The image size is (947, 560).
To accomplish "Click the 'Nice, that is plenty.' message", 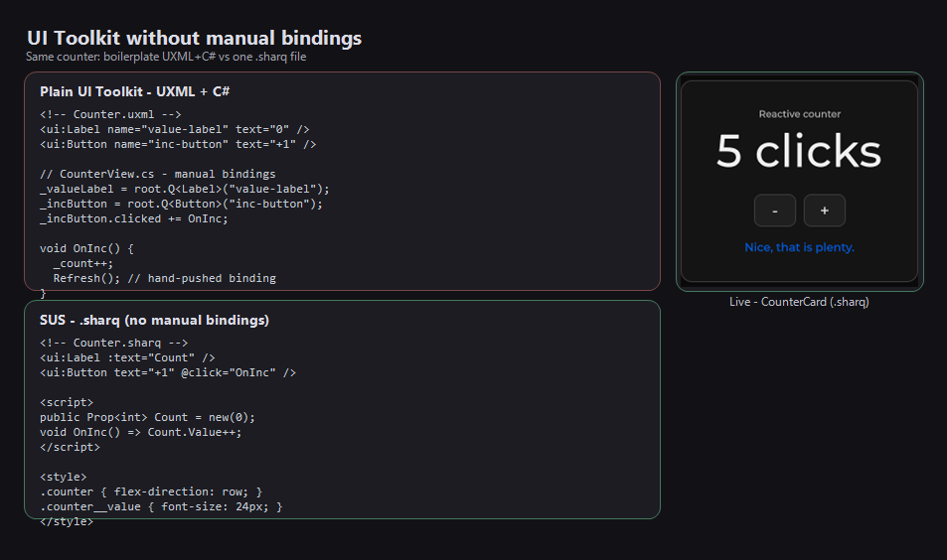I will click(x=799, y=247).
